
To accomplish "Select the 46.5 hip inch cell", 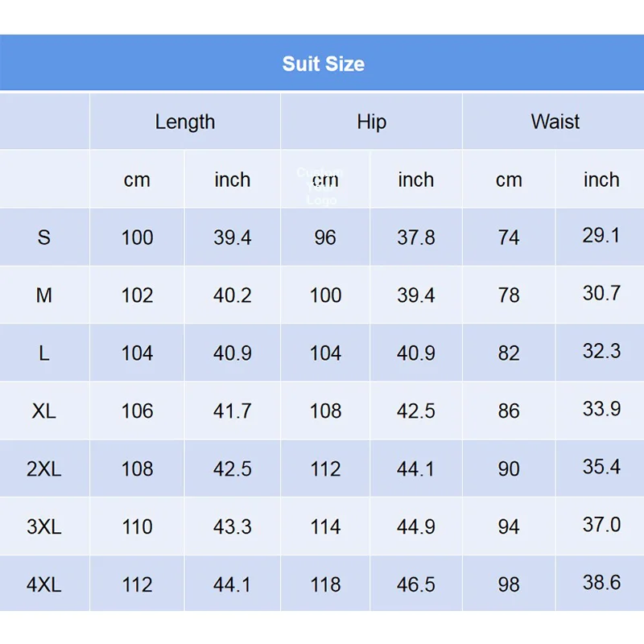I will pos(416,584).
